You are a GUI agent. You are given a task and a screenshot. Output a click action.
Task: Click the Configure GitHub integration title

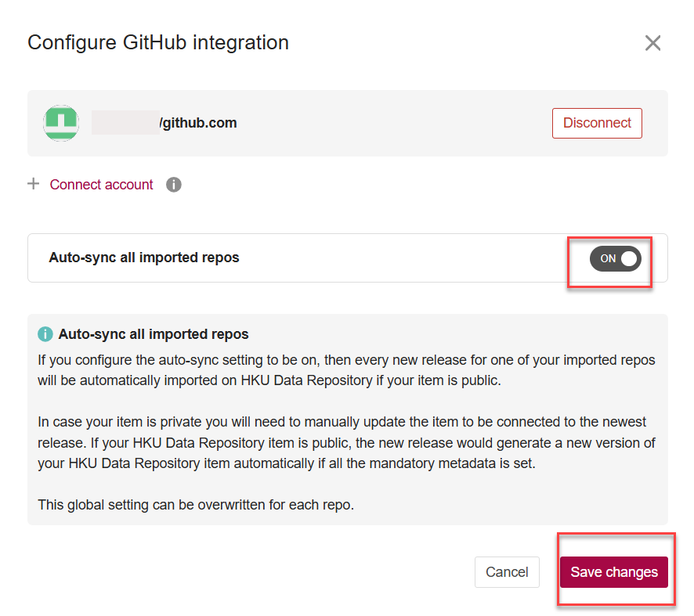coord(158,42)
